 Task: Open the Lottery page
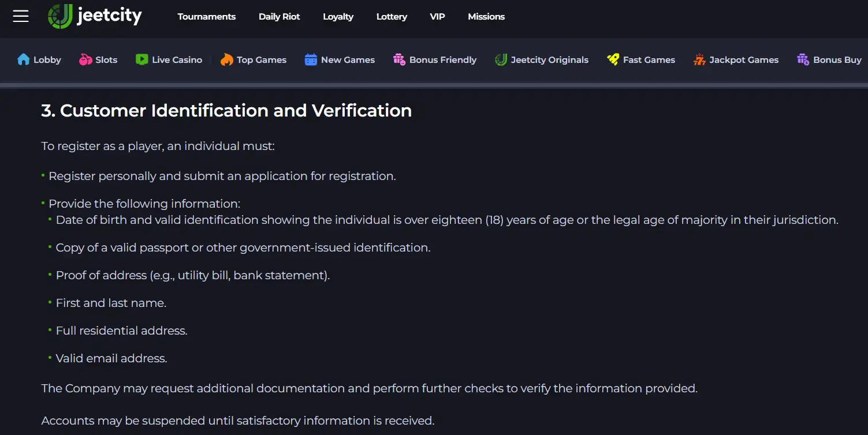(x=392, y=17)
